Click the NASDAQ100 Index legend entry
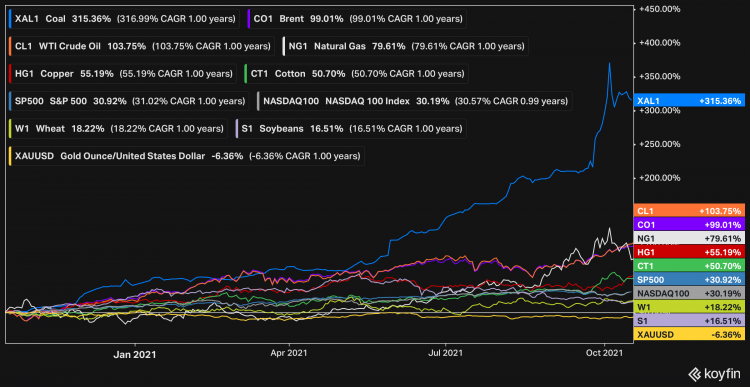This screenshot has width=750, height=387. (x=415, y=101)
